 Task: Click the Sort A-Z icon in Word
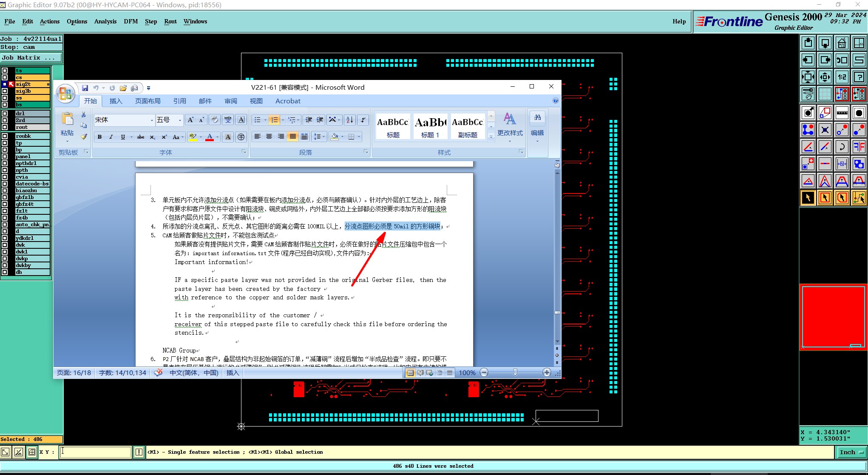pyautogui.click(x=349, y=120)
